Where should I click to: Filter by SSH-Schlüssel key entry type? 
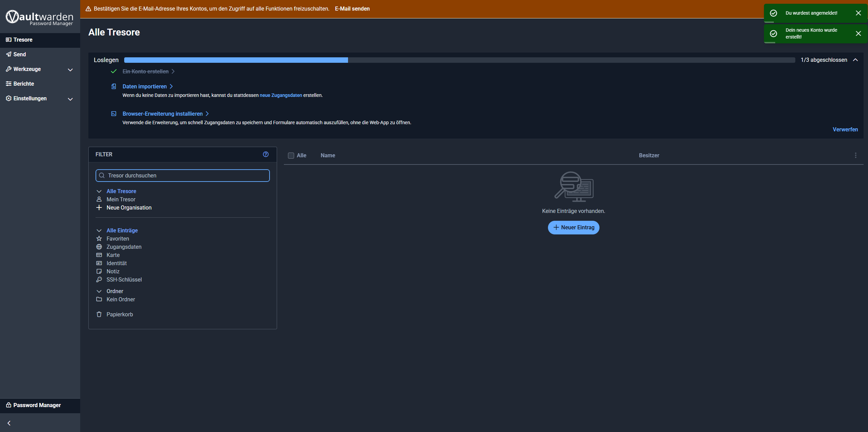[x=124, y=279]
